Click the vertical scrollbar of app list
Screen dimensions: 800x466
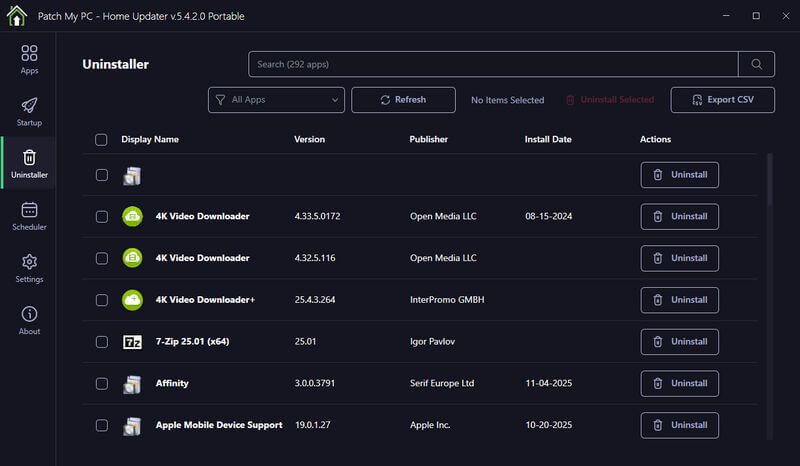coord(769,180)
